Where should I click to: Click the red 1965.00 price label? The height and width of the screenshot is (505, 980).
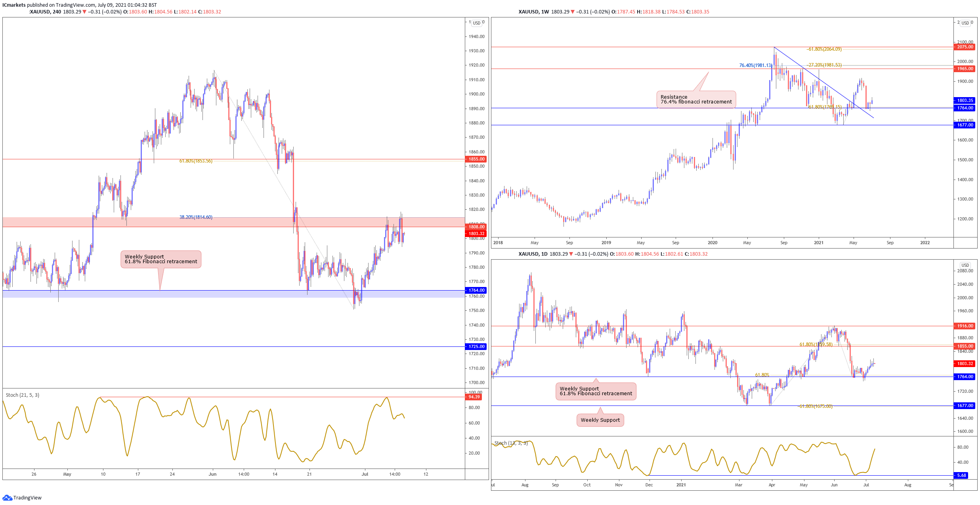[965, 69]
